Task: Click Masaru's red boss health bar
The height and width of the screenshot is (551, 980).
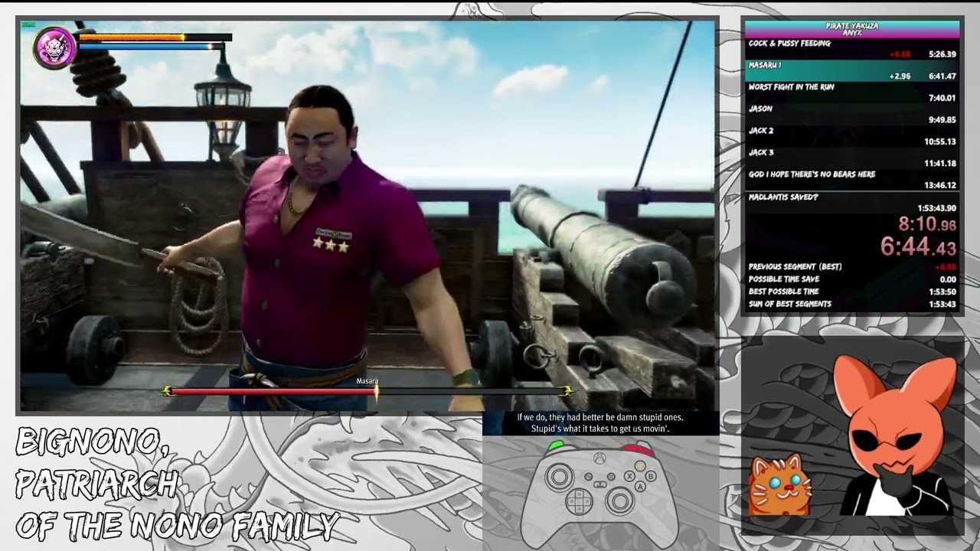Action: point(273,391)
